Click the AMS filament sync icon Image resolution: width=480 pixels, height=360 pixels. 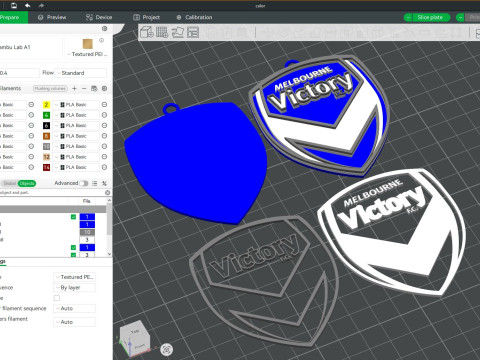pos(94,88)
